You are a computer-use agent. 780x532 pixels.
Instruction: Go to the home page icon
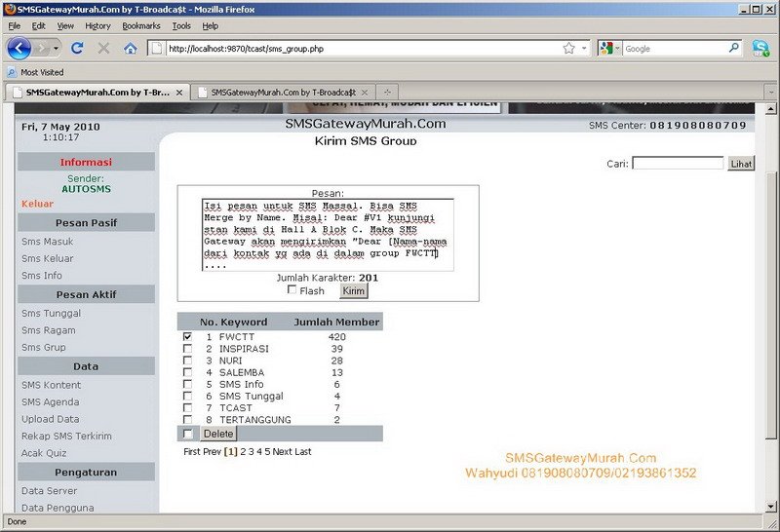(x=131, y=48)
